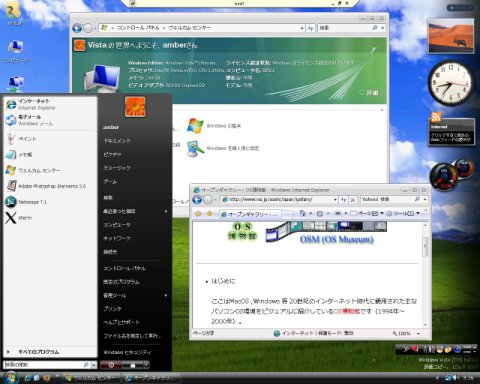The height and width of the screenshot is (384, 480).
Task: Select プリンタ in Start menu
Action: [x=112, y=309]
